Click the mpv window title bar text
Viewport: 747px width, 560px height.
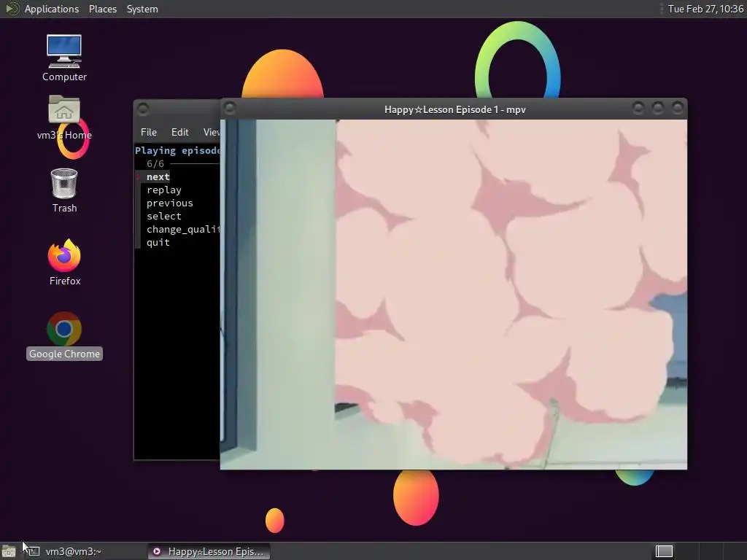pos(455,109)
